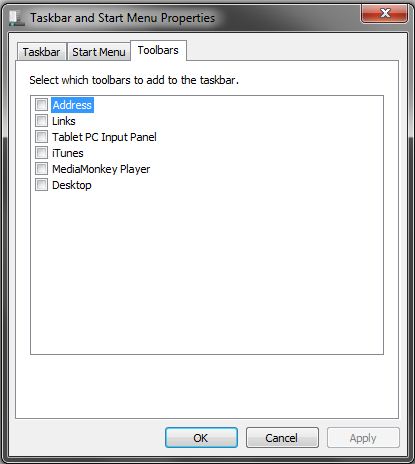Enable the Address toolbar checkbox
This screenshot has width=415, height=464.
click(x=41, y=105)
